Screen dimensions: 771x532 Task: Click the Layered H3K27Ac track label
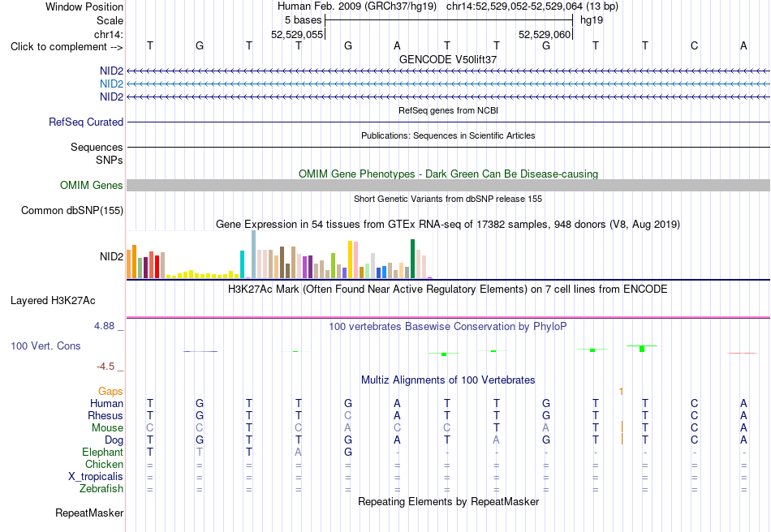(53, 301)
